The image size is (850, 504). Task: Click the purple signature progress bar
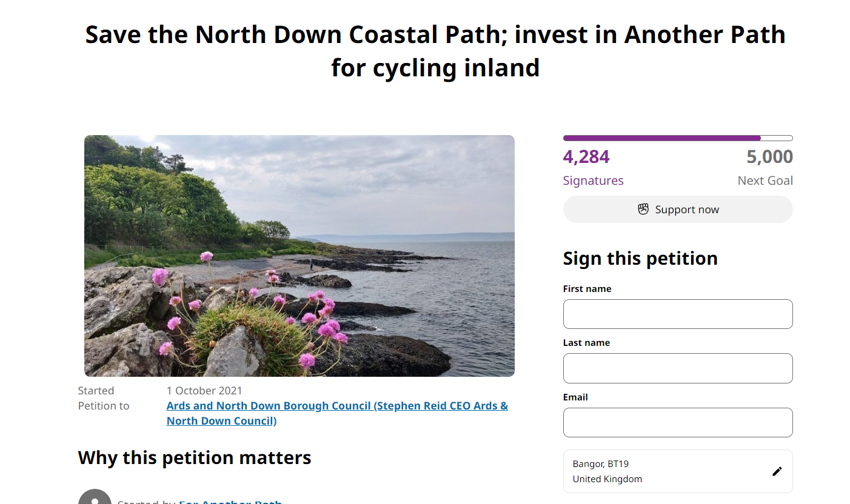pyautogui.click(x=678, y=138)
